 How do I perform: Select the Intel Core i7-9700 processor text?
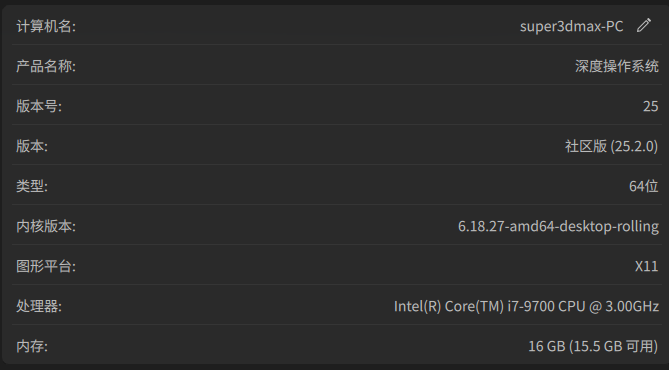(x=526, y=306)
